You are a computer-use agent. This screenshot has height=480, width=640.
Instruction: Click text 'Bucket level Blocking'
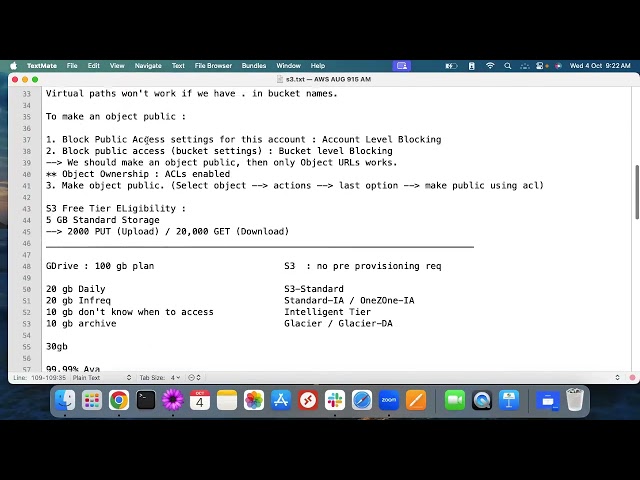tap(336, 151)
